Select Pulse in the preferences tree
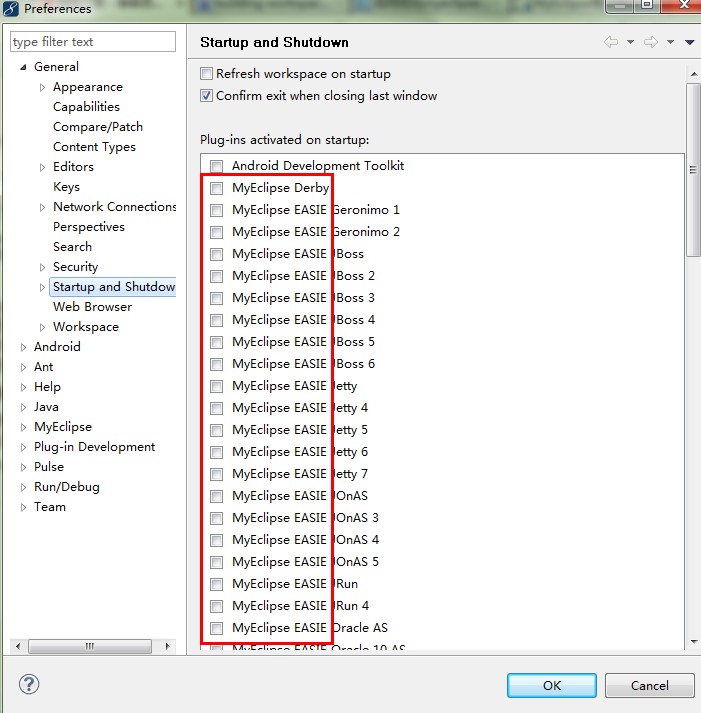Image resolution: width=701 pixels, height=713 pixels. click(49, 467)
